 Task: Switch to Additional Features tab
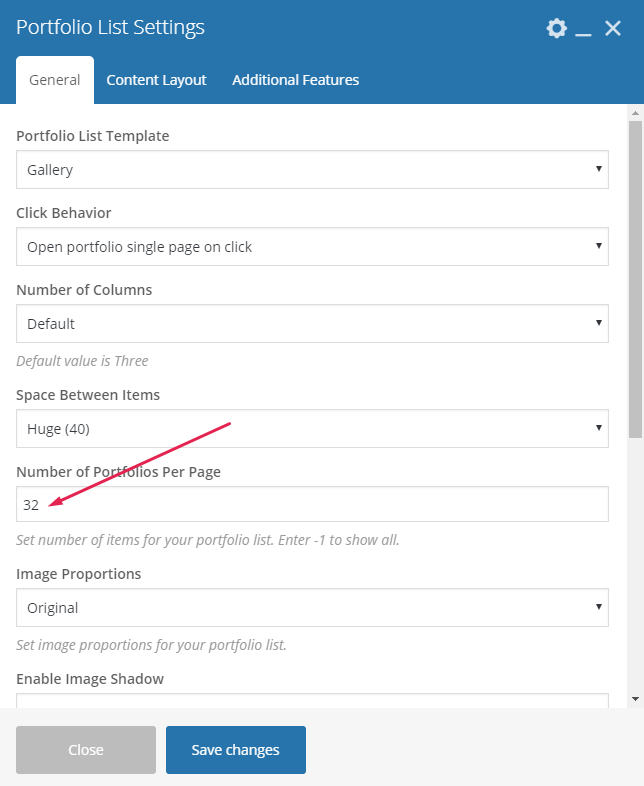click(x=295, y=80)
